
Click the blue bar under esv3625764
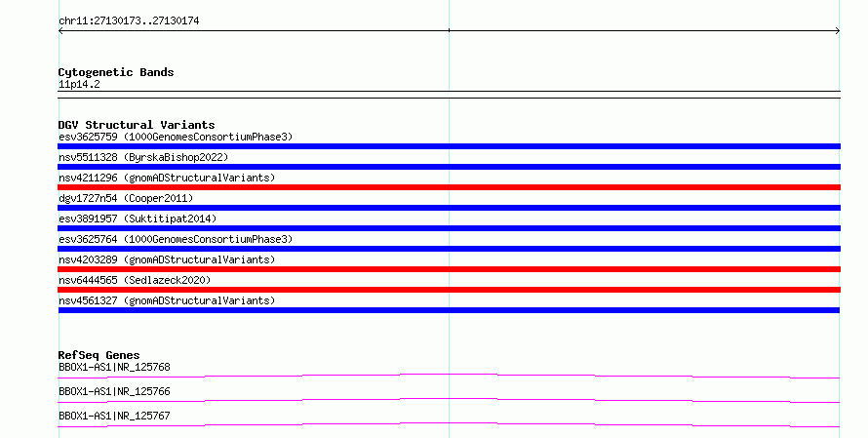click(x=449, y=249)
